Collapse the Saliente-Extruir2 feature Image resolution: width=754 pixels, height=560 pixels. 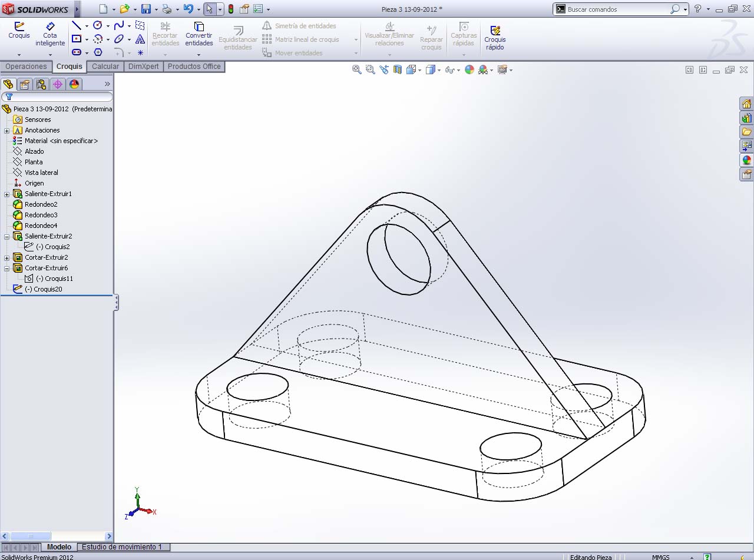(x=7, y=236)
